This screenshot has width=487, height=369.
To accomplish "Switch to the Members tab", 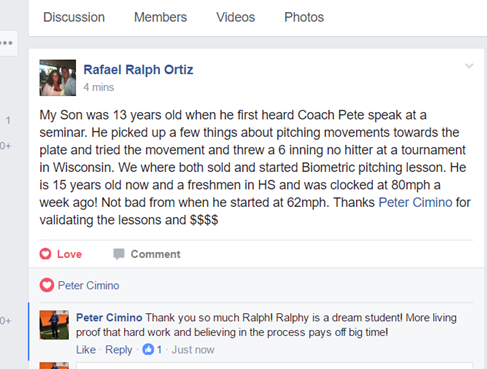I will pyautogui.click(x=160, y=17).
